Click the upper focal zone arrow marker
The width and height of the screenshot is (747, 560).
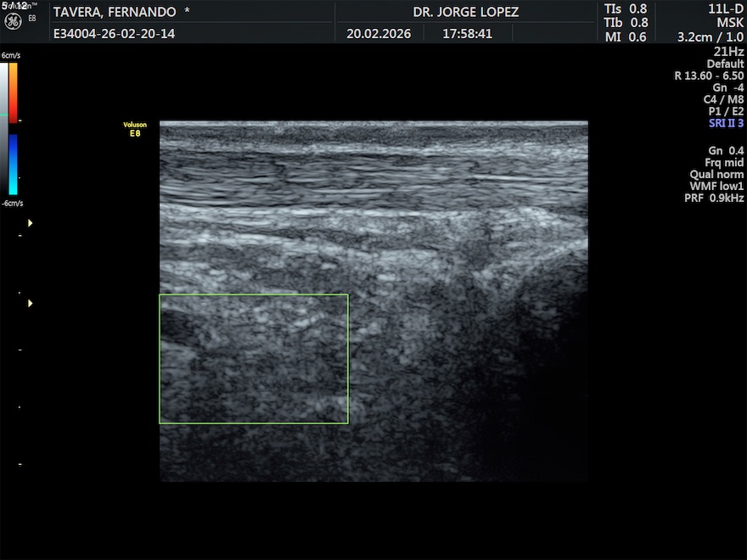coord(31,223)
